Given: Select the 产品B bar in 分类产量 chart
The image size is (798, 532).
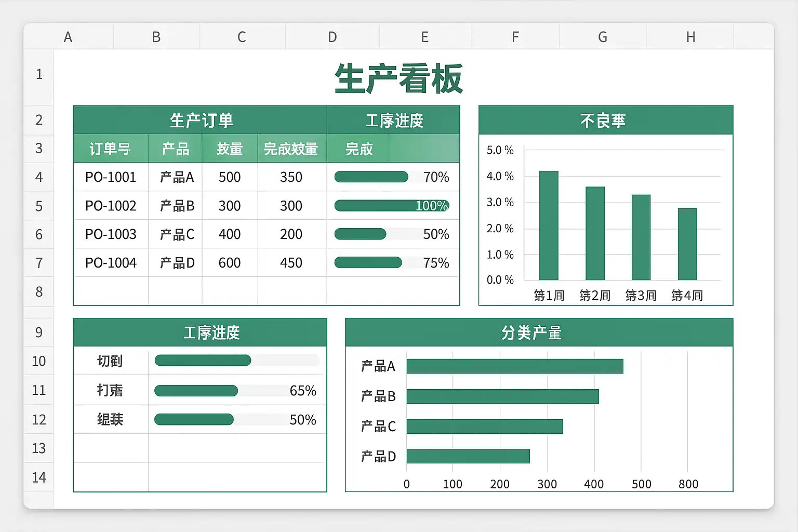Looking at the screenshot, I should point(503,396).
